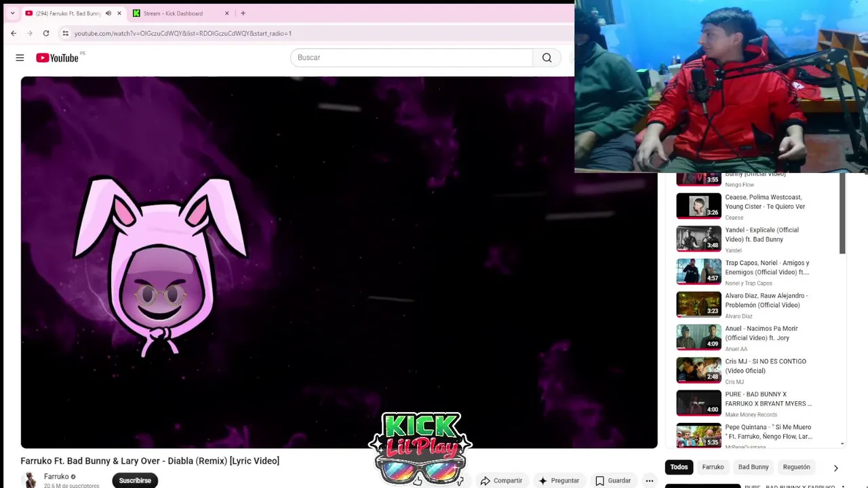Go back with the browser back arrow
This screenshot has width=868, height=488.
click(14, 33)
